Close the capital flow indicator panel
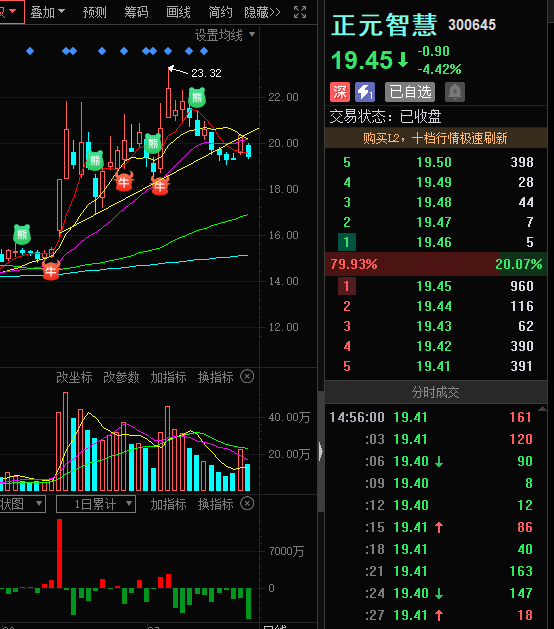The width and height of the screenshot is (554, 629). pyautogui.click(x=247, y=503)
